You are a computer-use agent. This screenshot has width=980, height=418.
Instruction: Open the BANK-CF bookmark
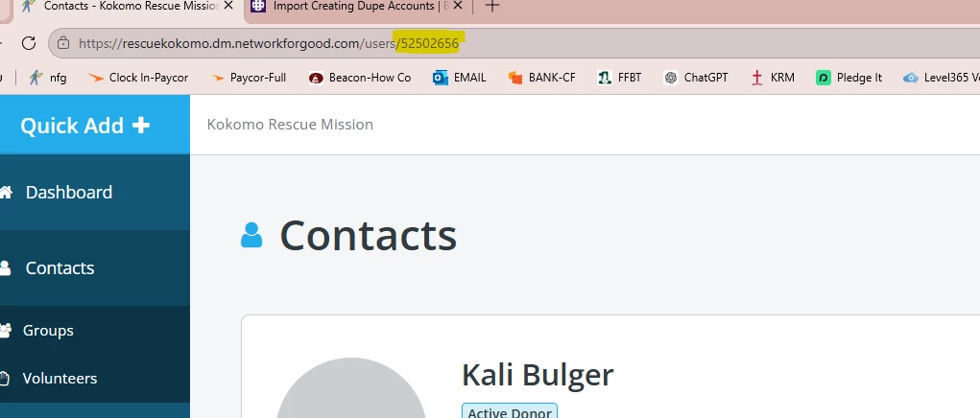point(542,78)
